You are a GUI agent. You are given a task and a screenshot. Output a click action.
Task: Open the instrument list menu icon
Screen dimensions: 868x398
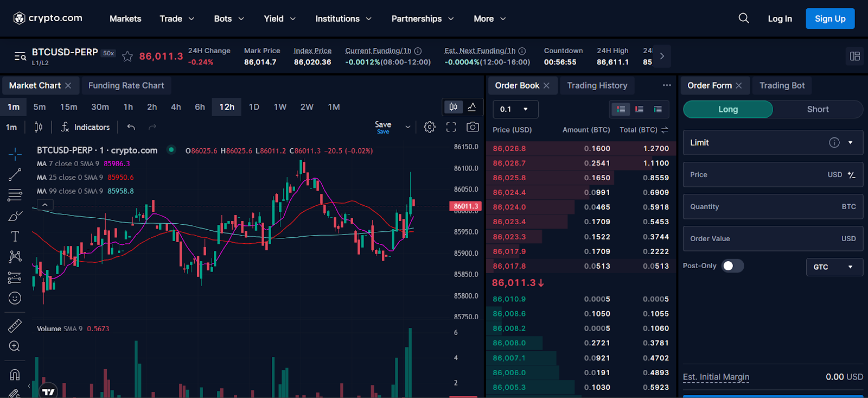click(20, 56)
